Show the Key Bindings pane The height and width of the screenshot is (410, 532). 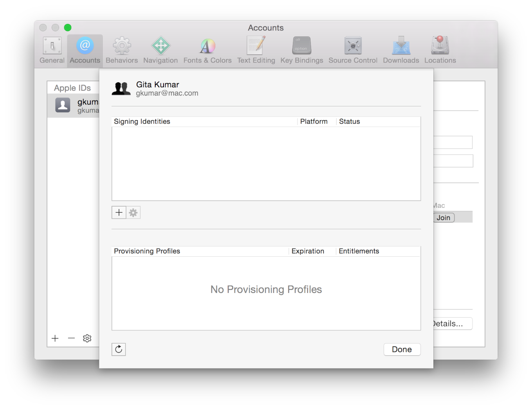pos(302,51)
